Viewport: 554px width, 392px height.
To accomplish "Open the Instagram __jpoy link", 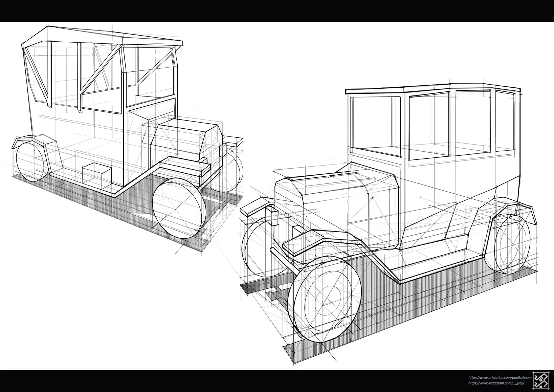I will point(496,383).
